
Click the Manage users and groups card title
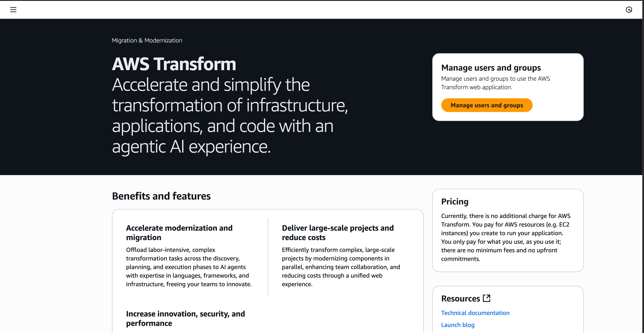coord(491,68)
